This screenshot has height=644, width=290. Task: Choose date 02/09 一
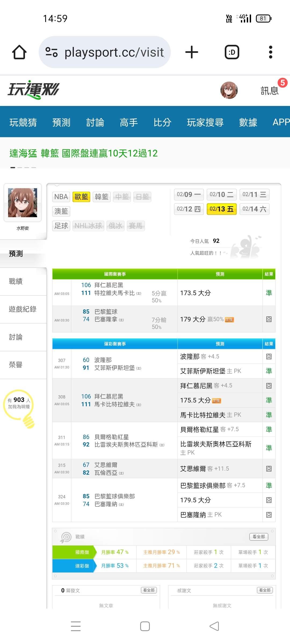pyautogui.click(x=189, y=195)
